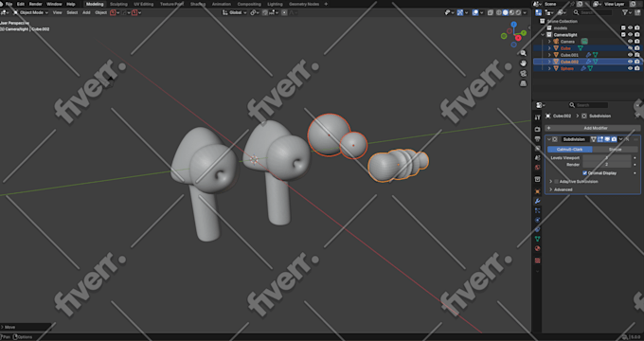Open the Modifiers wrench properties tab
Image resolution: width=644 pixels, height=341 pixels.
[x=537, y=202]
